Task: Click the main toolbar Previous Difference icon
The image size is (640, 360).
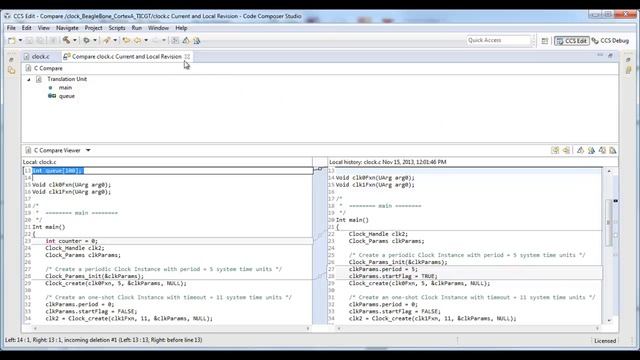Action: click(197, 40)
